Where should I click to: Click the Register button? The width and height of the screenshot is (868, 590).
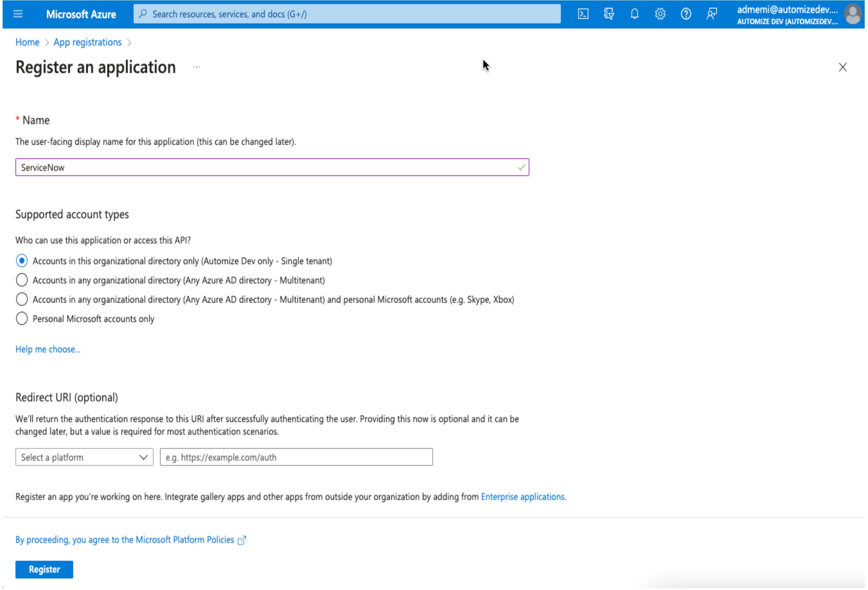click(44, 570)
